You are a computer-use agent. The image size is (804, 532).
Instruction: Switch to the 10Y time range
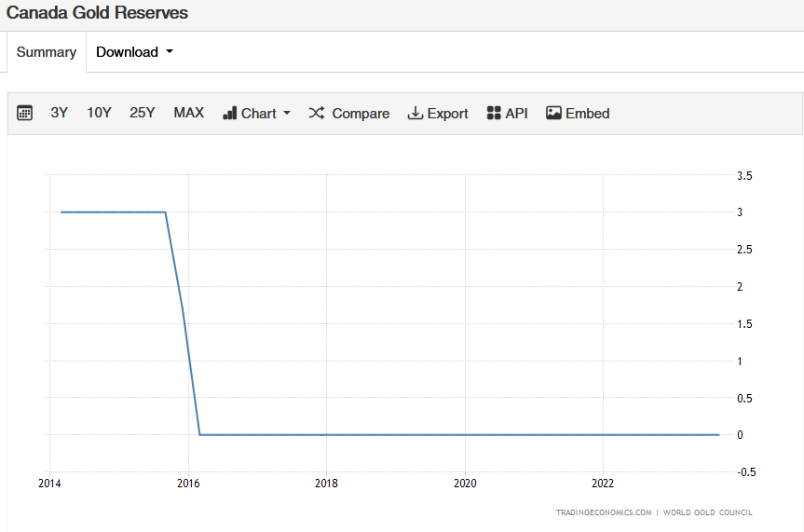[x=99, y=113]
